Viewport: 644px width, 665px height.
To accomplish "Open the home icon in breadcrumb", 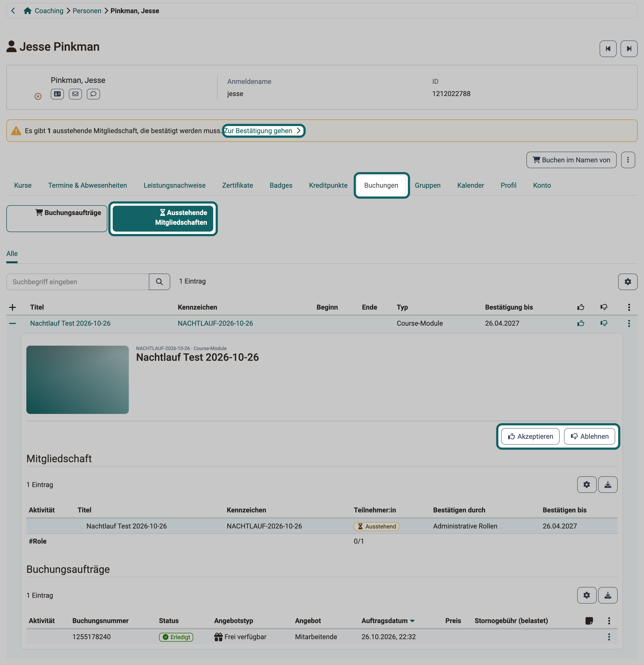I will tap(28, 10).
